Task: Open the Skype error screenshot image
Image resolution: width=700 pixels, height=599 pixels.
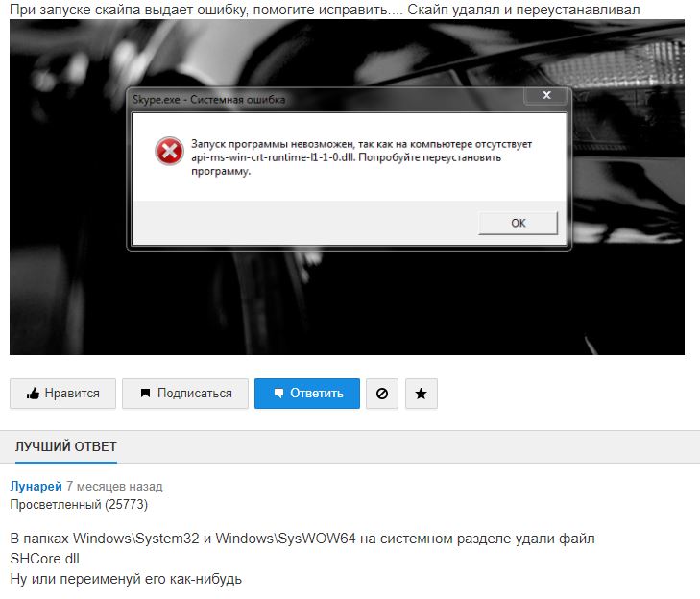Action: click(x=347, y=187)
